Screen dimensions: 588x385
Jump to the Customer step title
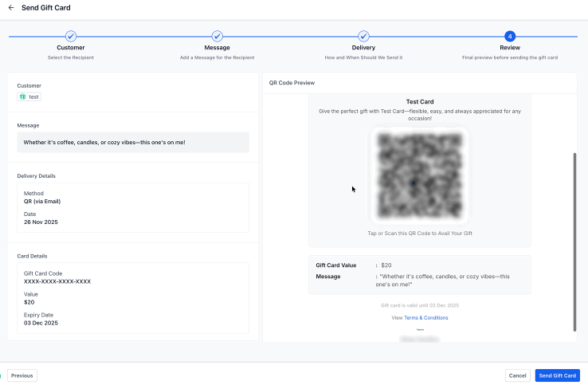pyautogui.click(x=71, y=48)
